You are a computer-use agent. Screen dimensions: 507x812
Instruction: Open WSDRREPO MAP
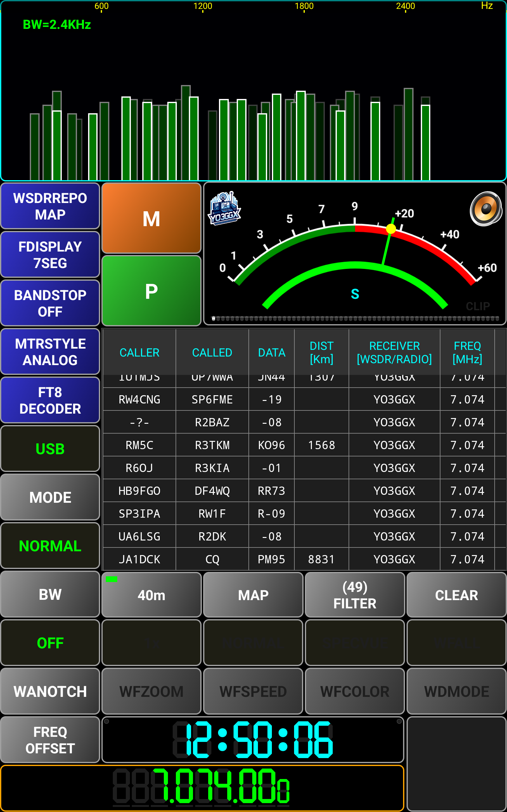coord(50,206)
